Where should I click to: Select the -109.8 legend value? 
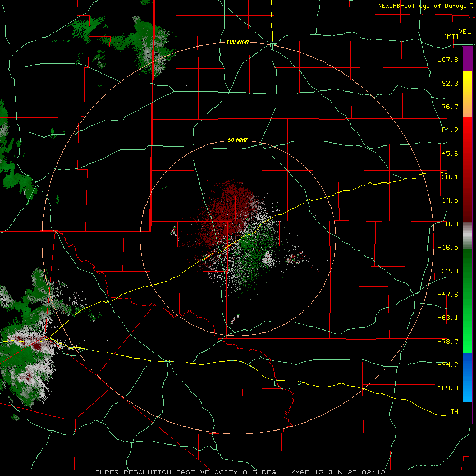click(446, 388)
